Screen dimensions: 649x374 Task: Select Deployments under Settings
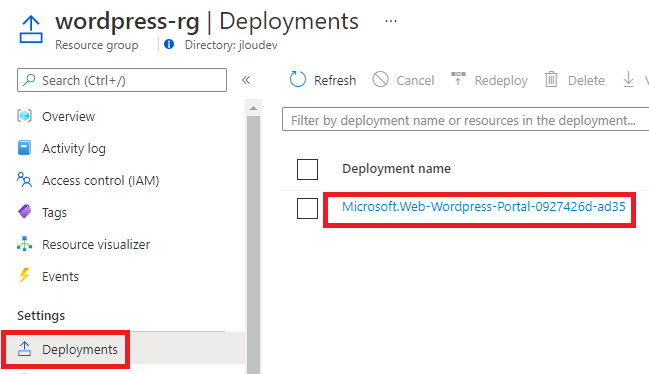[x=80, y=350]
